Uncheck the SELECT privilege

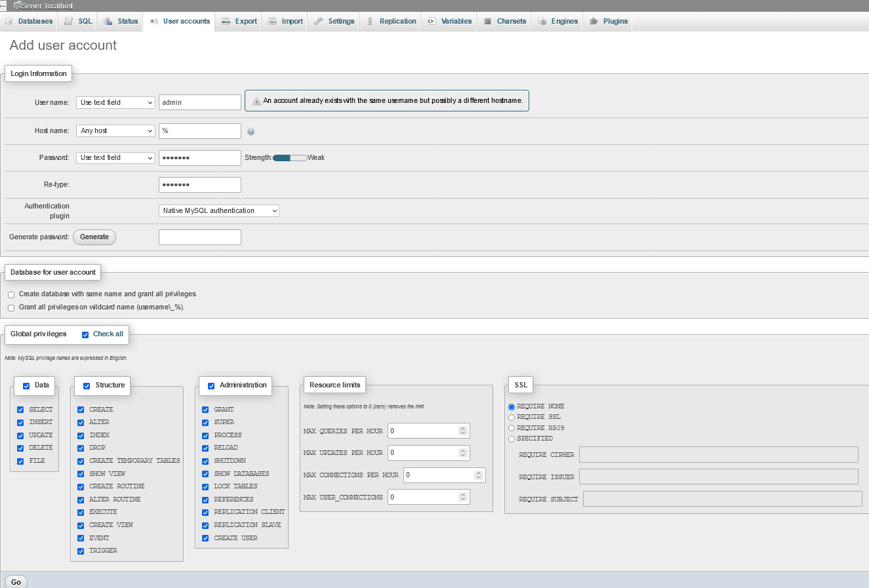point(20,410)
